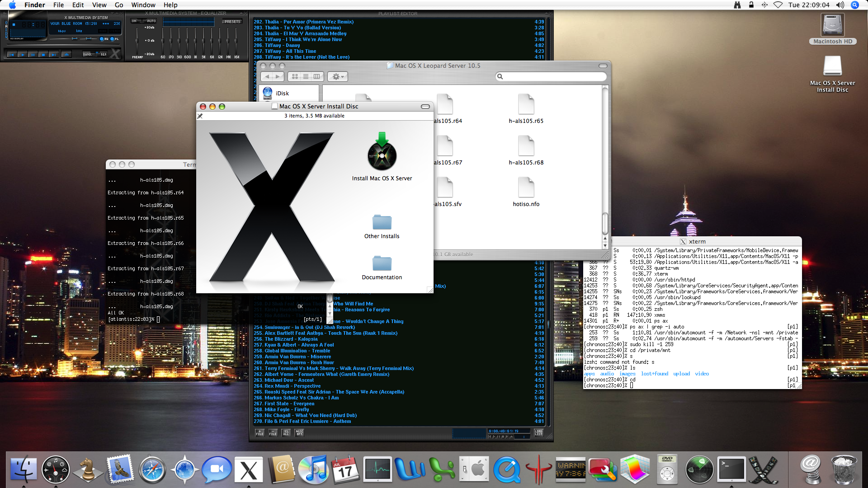Turn the equalizer ON switch
Viewport: 868px width, 488px height.
[x=136, y=21]
